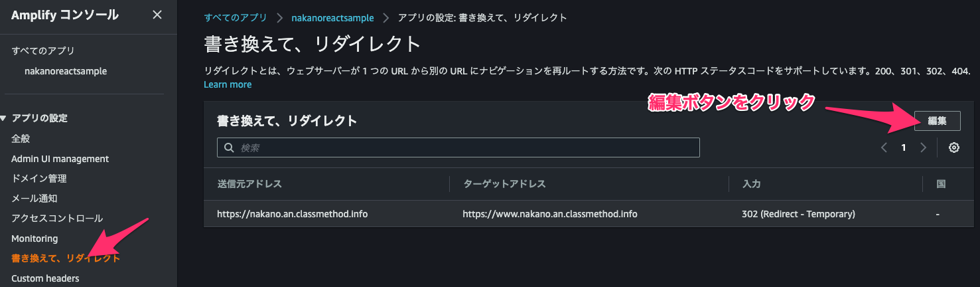Open メール通知 settings page
This screenshot has height=287, width=980.
click(35, 199)
